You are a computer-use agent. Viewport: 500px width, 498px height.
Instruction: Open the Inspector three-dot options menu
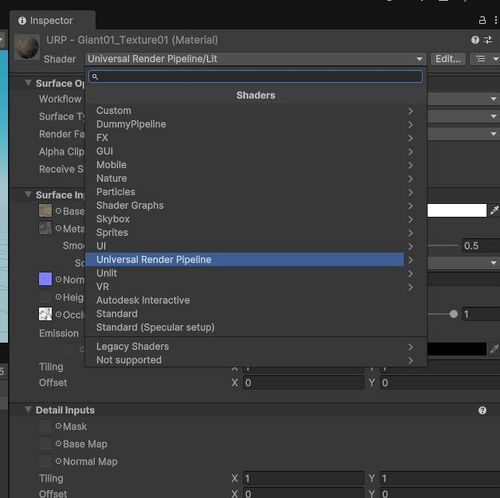[496, 20]
